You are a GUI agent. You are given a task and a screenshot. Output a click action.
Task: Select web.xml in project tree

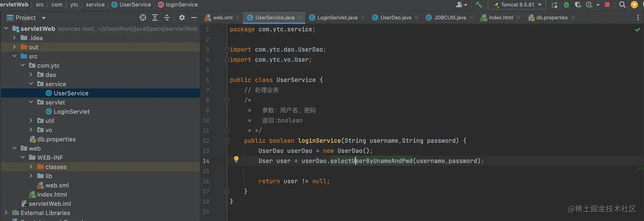tap(100, 185)
